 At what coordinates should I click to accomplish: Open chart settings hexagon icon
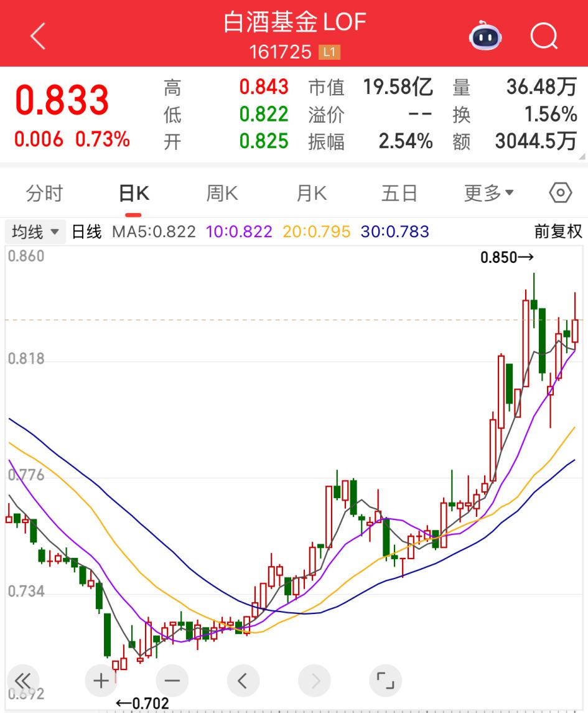pos(560,193)
